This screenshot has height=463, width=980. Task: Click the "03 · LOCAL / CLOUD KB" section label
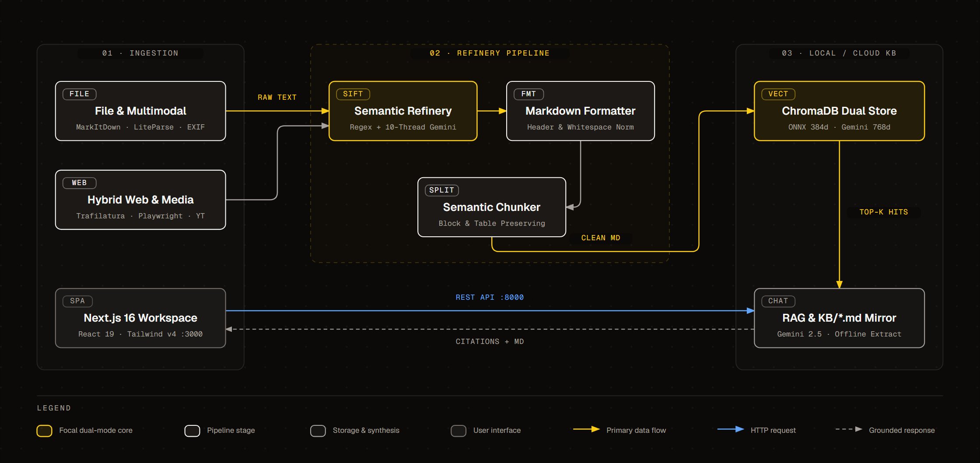coord(839,53)
